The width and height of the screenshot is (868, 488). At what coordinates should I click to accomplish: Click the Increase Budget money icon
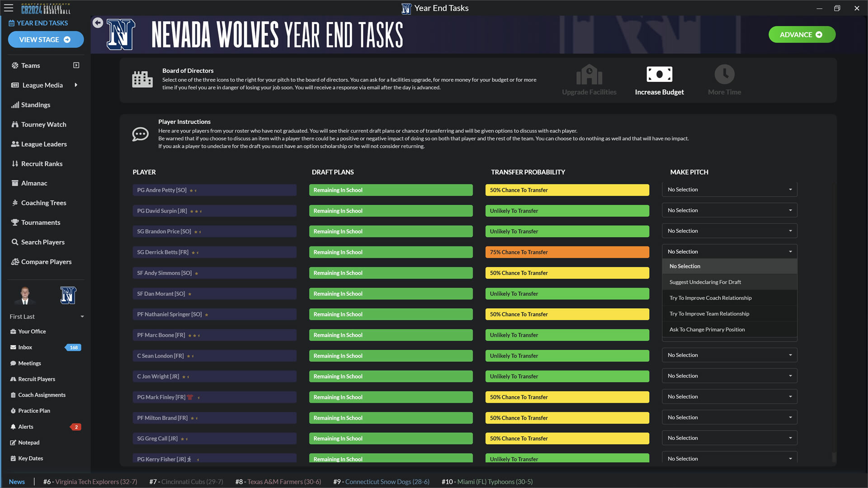coord(659,75)
